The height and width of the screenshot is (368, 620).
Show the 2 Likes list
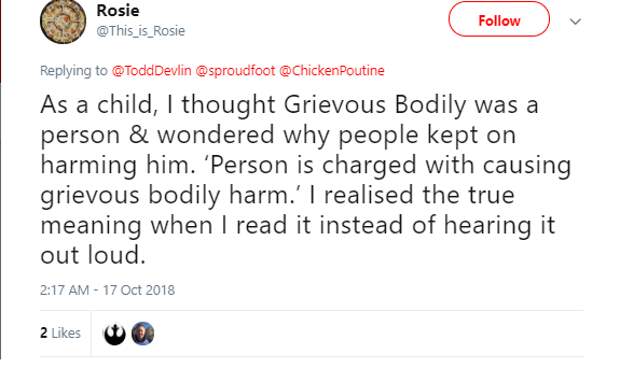[x=60, y=333]
